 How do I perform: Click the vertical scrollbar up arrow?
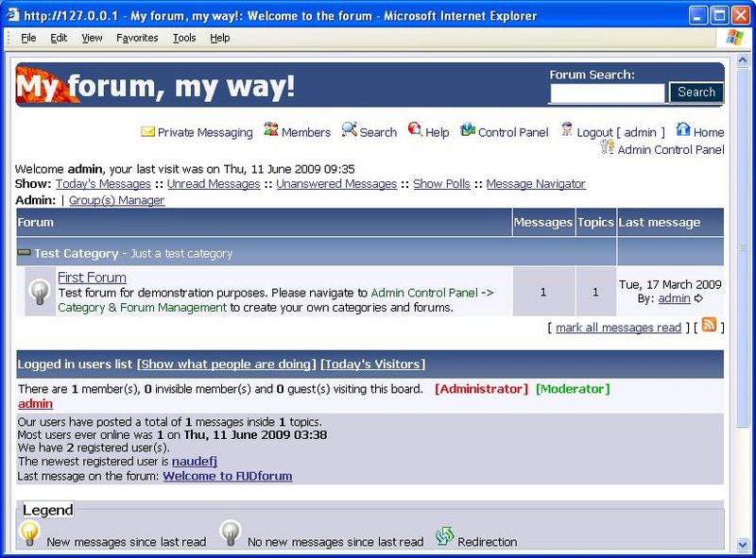(743, 60)
